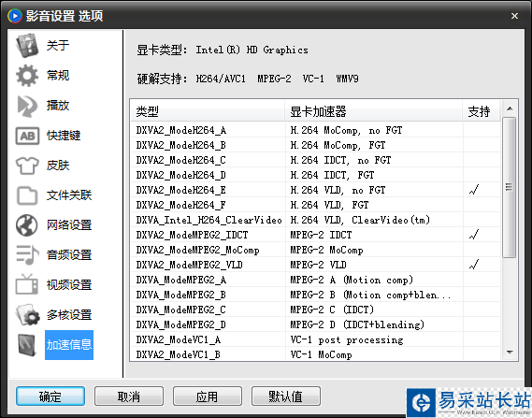Select row DXVA2_ModeH264_F
The width and height of the screenshot is (532, 418).
click(x=315, y=205)
